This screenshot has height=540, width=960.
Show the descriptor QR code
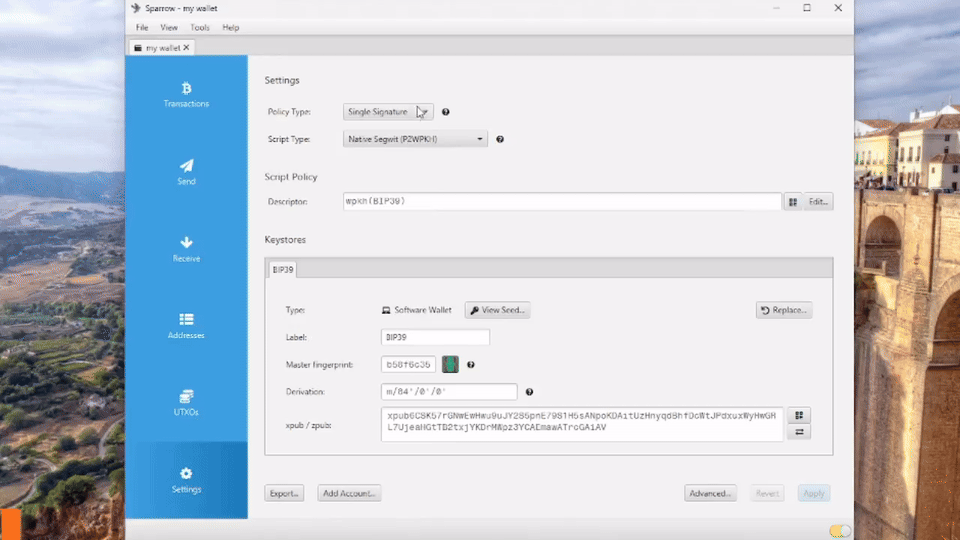[x=792, y=201]
